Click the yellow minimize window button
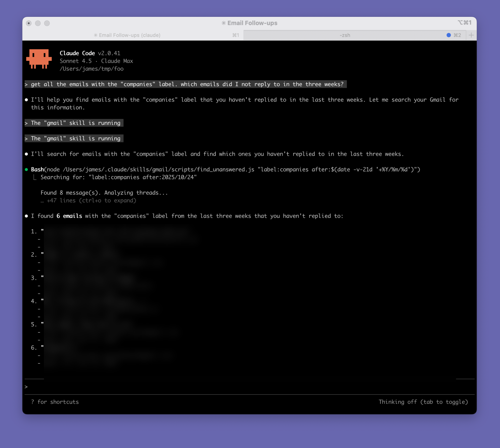500x448 pixels. click(x=38, y=23)
